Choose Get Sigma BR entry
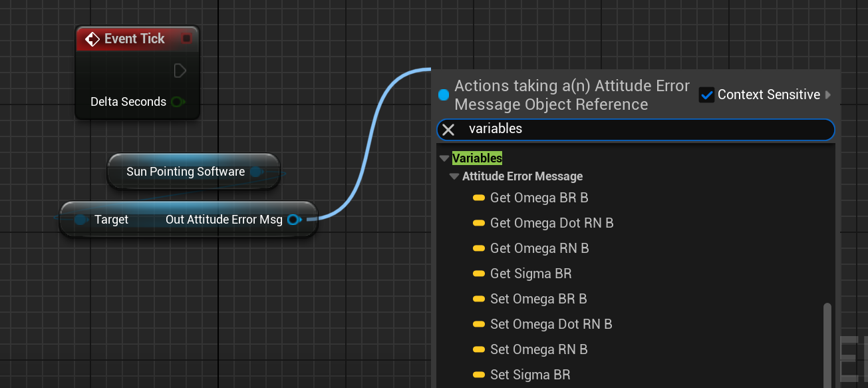Screen dimensions: 868x388 530,274
